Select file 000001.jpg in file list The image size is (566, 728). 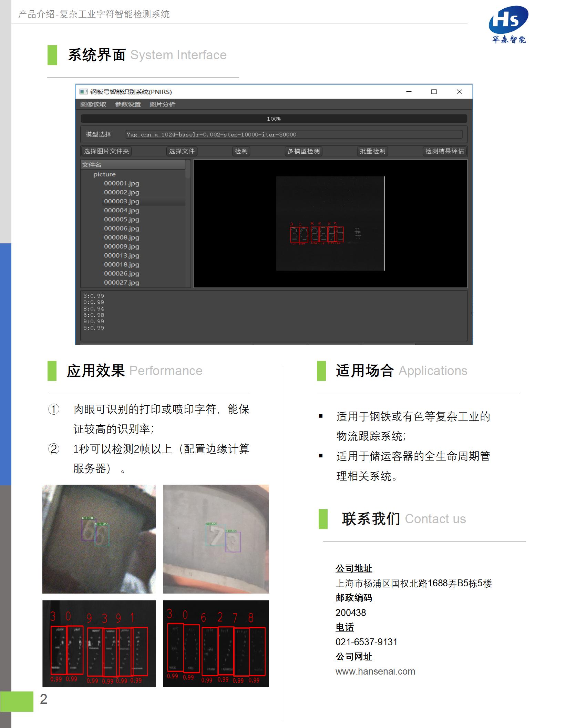[x=122, y=183]
